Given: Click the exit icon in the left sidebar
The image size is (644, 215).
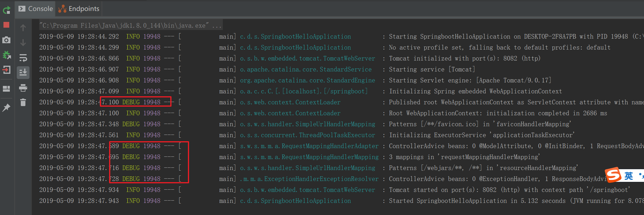Looking at the screenshot, I should tap(6, 70).
